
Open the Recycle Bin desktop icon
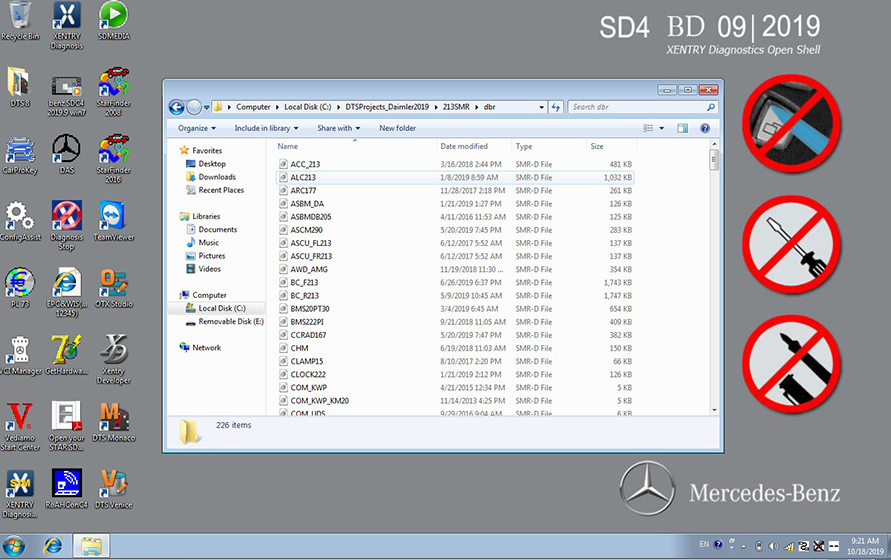[x=20, y=21]
